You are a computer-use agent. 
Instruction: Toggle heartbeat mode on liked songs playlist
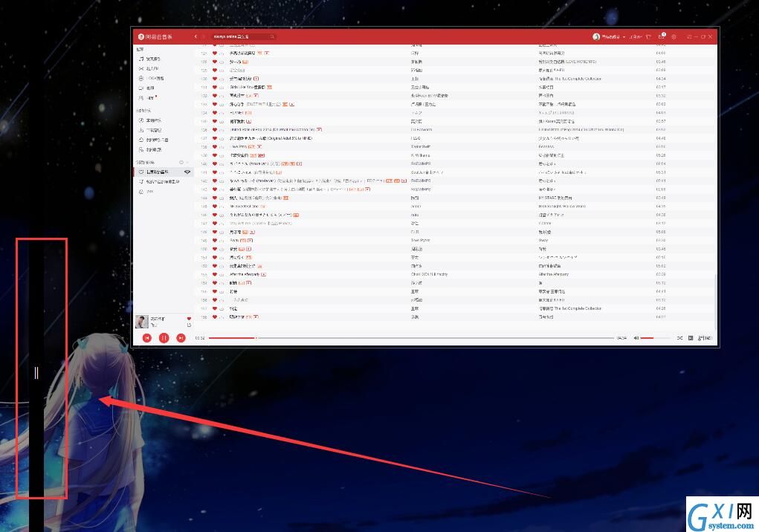[x=187, y=172]
